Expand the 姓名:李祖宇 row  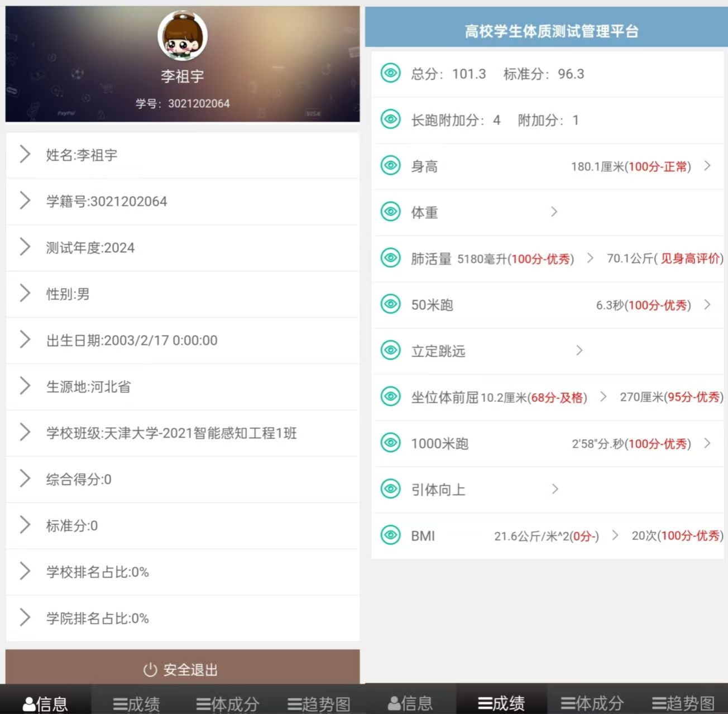25,155
